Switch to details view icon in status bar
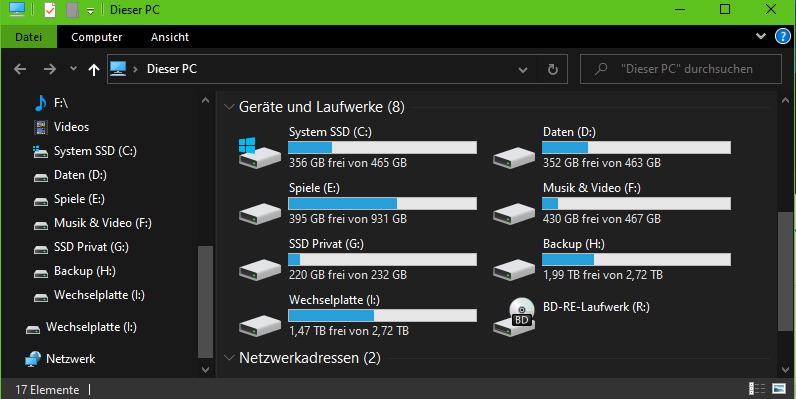The width and height of the screenshot is (796, 399). (x=756, y=389)
